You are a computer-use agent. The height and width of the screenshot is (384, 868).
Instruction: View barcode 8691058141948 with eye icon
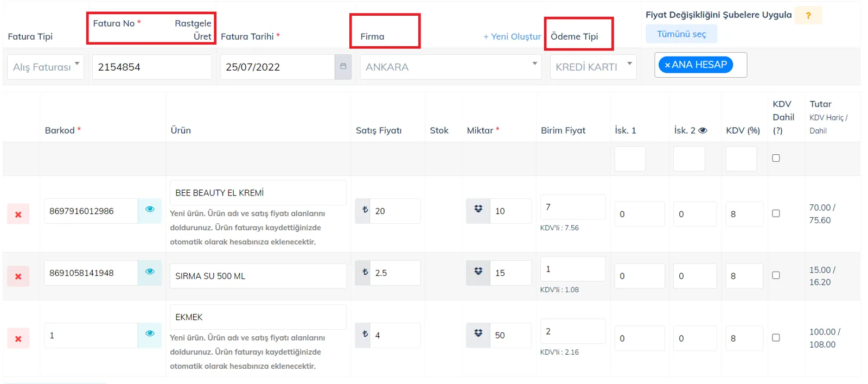point(150,273)
